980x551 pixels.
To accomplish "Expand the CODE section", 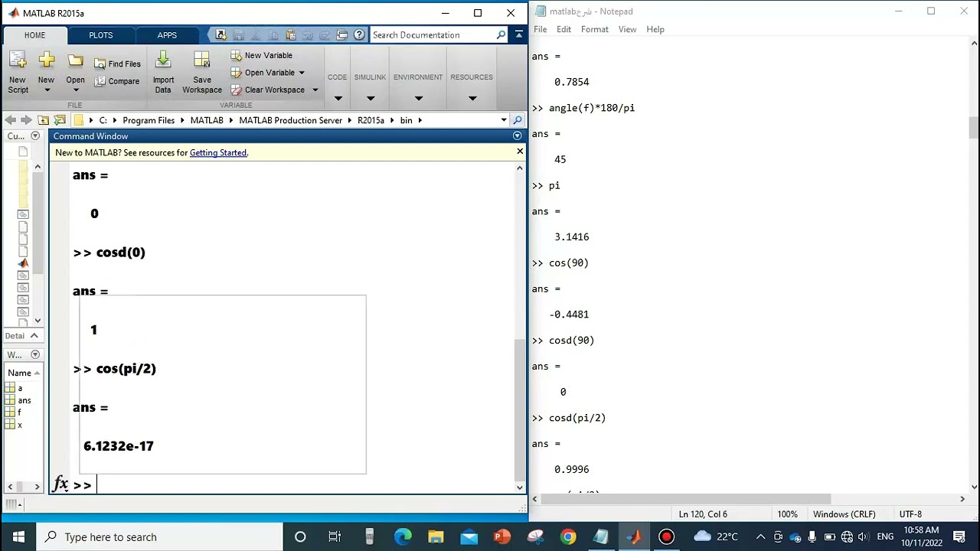I will 338,98.
